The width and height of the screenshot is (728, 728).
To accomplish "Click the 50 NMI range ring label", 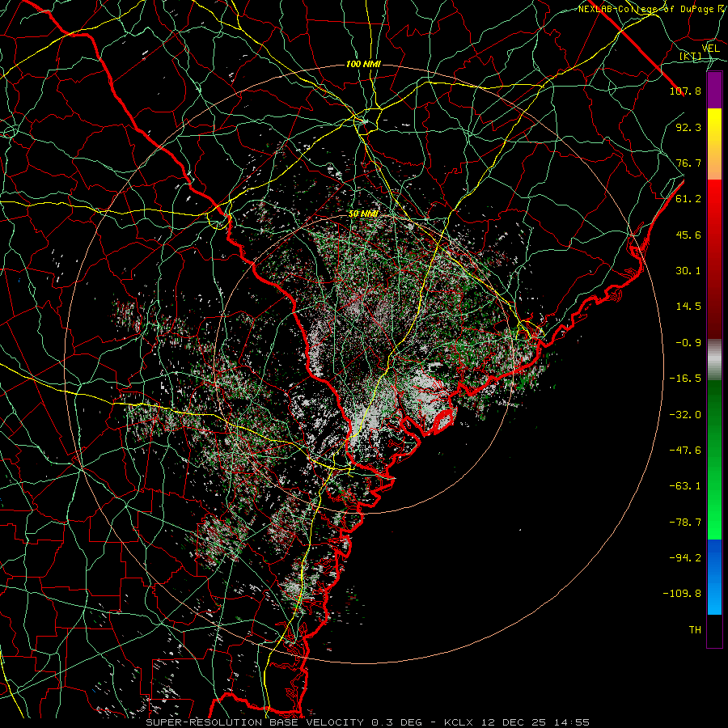I will [x=363, y=214].
